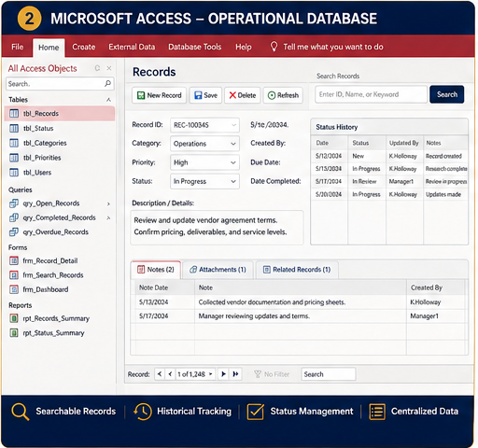Go to the next record

tap(223, 374)
